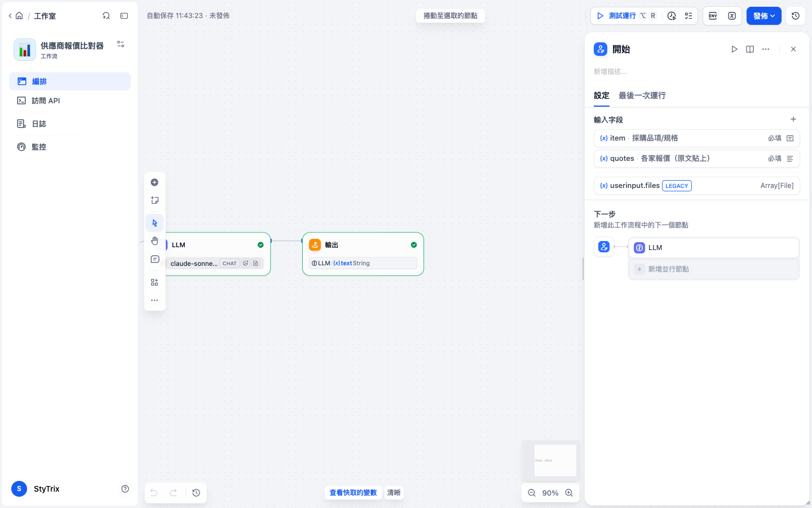812x508 pixels.
Task: Open the 90% zoom level menu
Action: [x=550, y=493]
